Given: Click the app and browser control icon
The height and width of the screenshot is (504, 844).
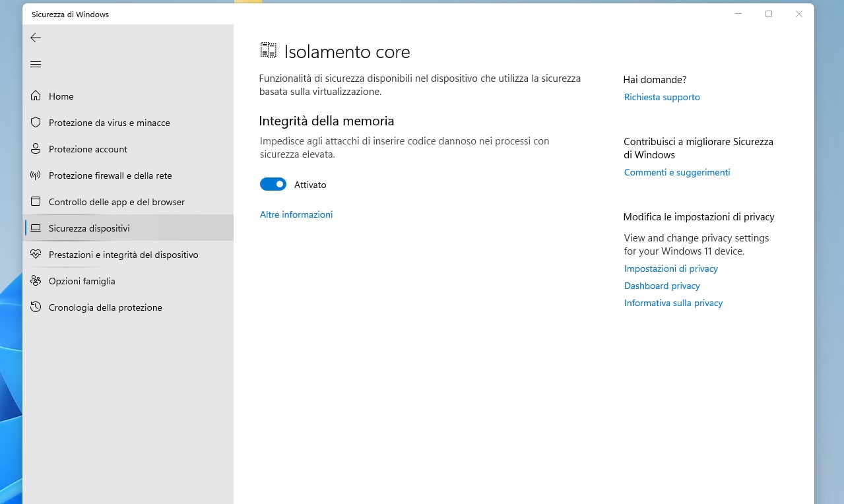Looking at the screenshot, I should (x=36, y=202).
